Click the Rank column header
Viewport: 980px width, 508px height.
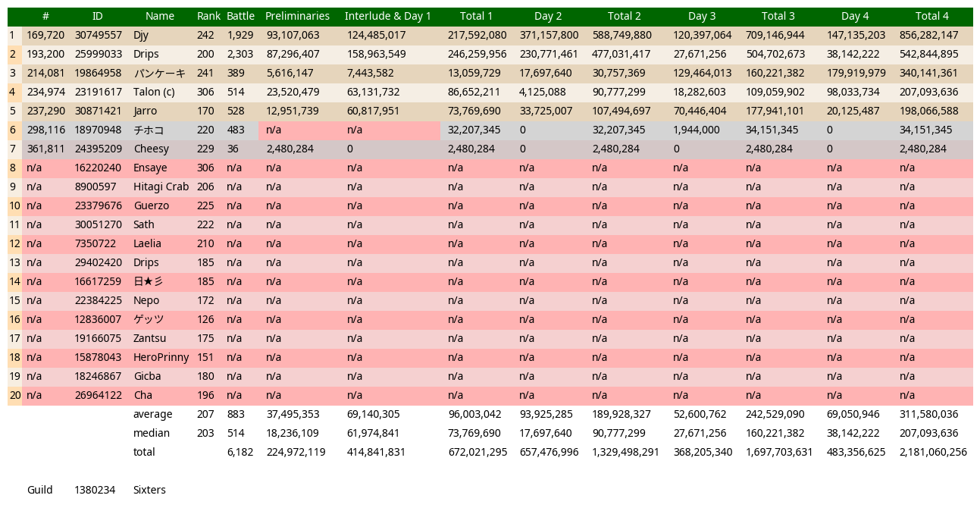(208, 16)
